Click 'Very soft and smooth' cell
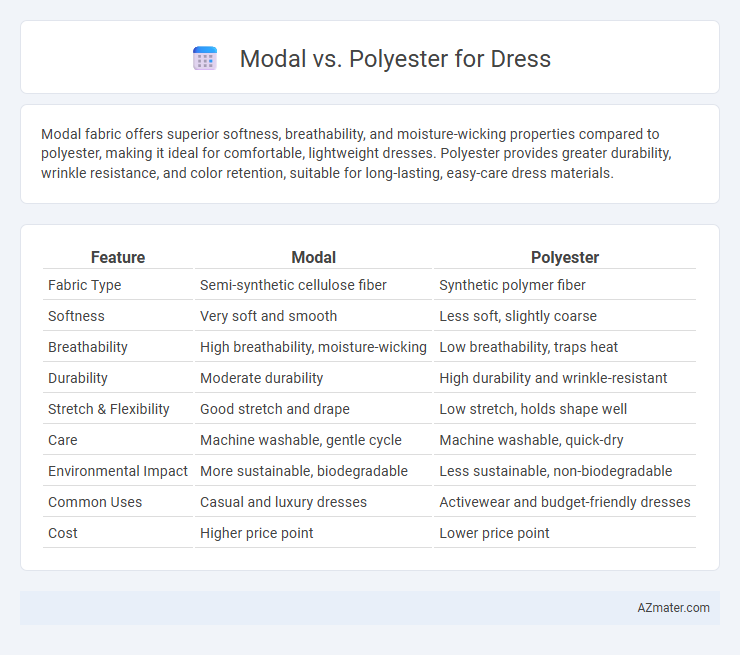This screenshot has height=655, width=740. coord(269,316)
